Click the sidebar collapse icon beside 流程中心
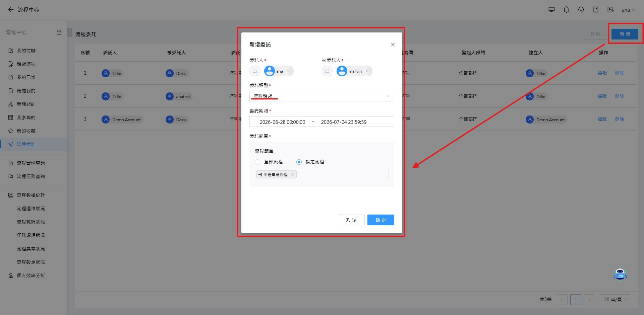The height and width of the screenshot is (315, 644). click(x=59, y=32)
